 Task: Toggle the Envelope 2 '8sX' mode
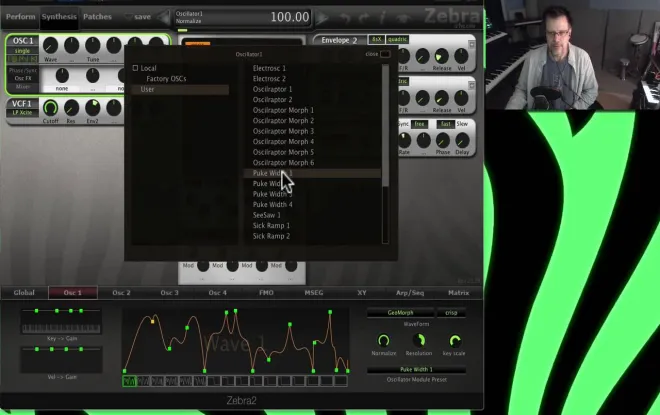(x=376, y=39)
